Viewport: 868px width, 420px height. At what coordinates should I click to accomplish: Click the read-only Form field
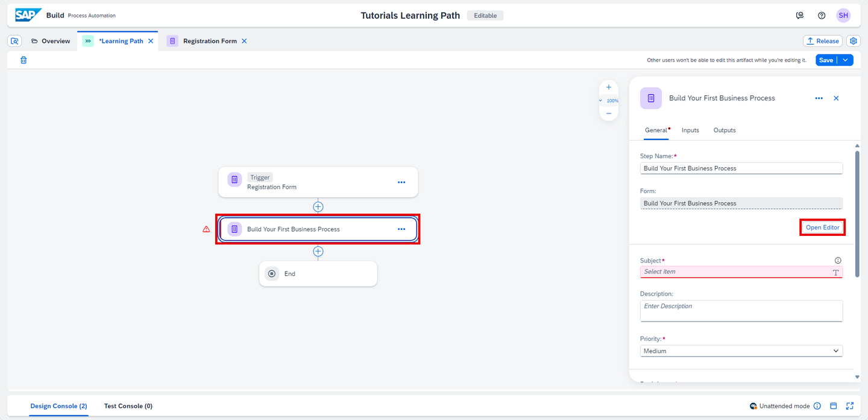point(741,203)
